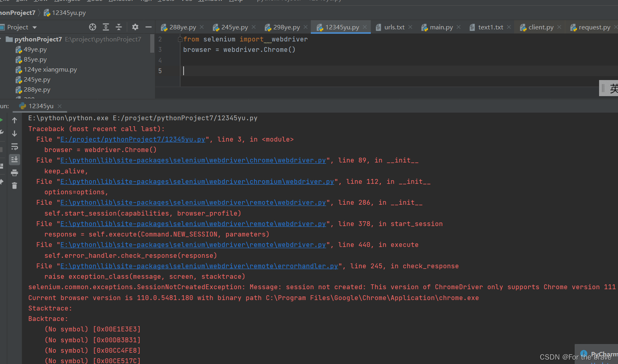Open chrome\webdriver.py traceback link
The image size is (618, 364).
193,160
